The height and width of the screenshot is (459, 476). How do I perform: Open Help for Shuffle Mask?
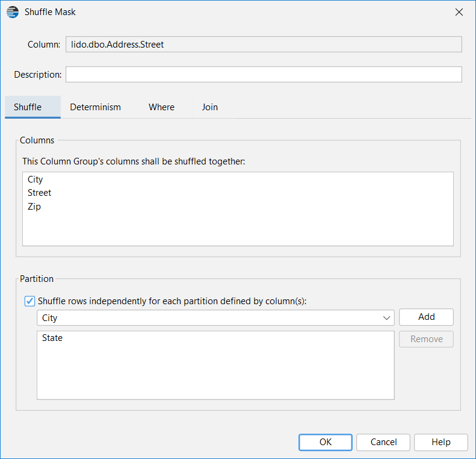(x=440, y=442)
